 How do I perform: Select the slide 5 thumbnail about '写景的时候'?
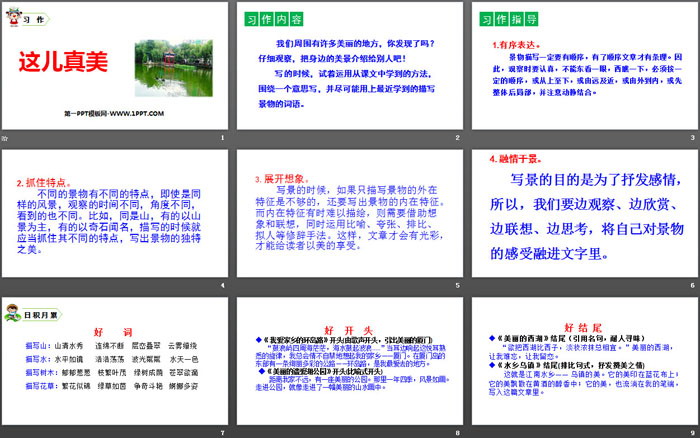coord(350,213)
